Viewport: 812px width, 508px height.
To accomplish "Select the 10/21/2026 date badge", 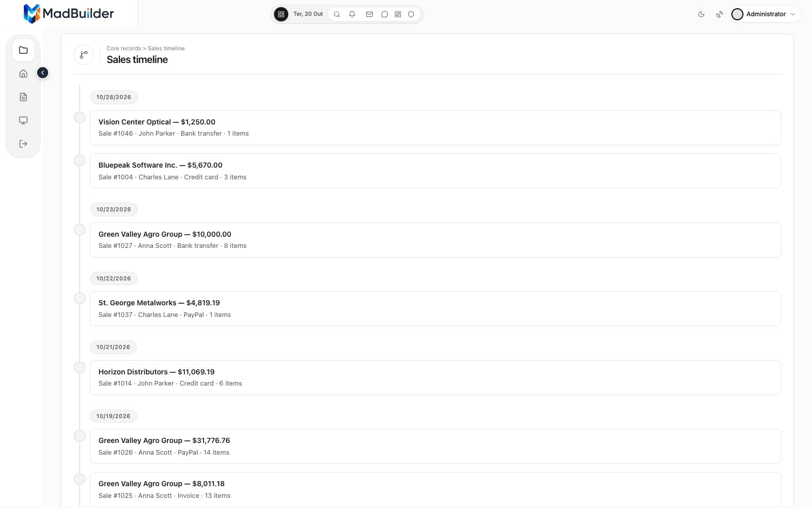I will (x=113, y=347).
